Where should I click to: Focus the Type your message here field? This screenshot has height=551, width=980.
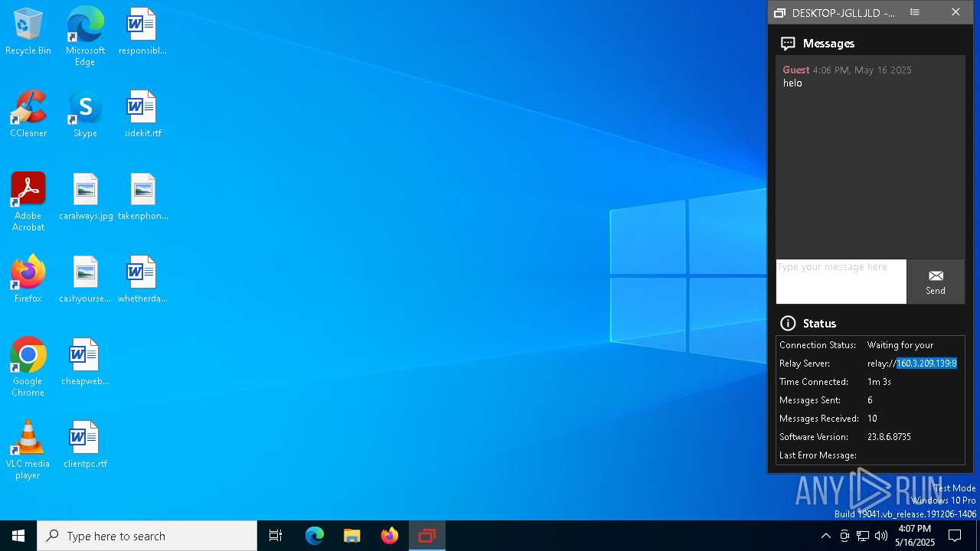click(841, 282)
